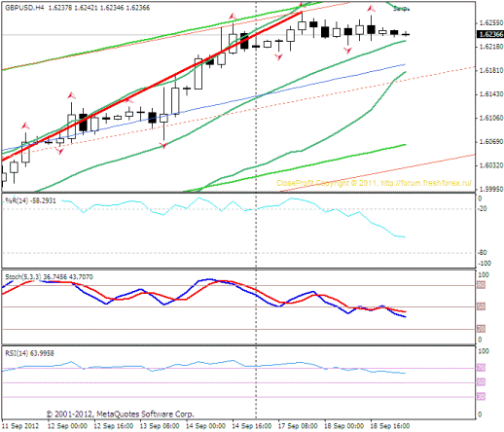Click the highlighted current price tag 1.62366
This screenshot has height=432, width=504.
[x=490, y=34]
